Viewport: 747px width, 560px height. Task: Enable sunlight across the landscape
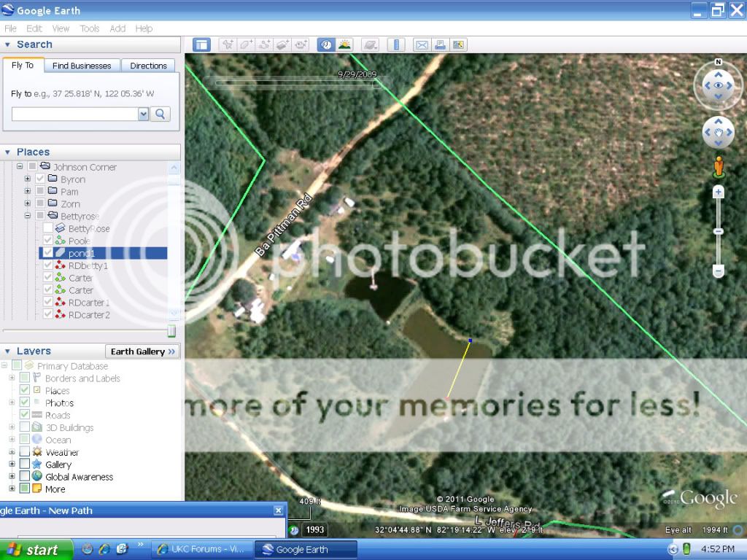[x=344, y=44]
